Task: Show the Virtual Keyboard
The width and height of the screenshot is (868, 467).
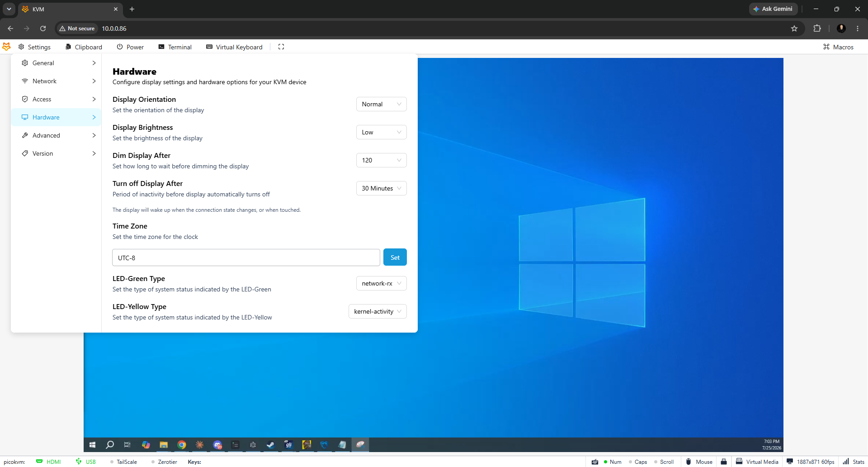Action: pos(234,47)
